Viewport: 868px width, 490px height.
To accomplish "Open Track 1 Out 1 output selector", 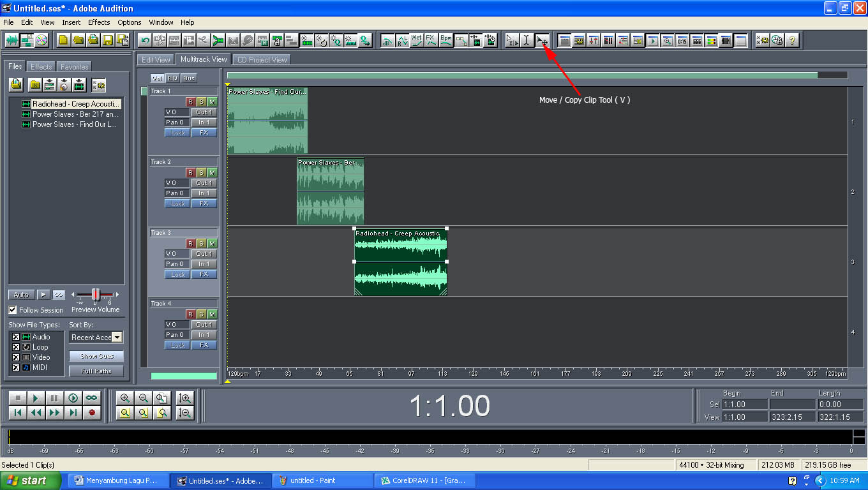I will click(x=204, y=112).
